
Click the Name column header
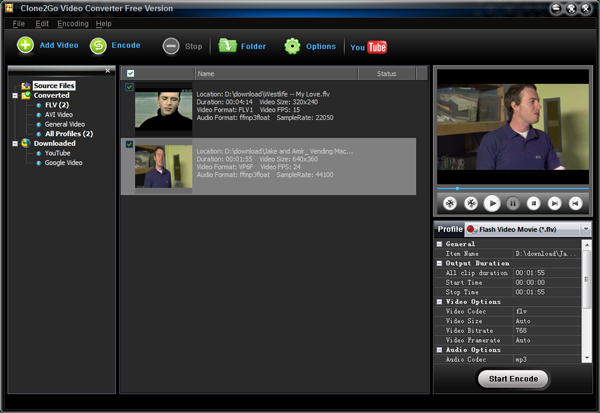(277, 73)
